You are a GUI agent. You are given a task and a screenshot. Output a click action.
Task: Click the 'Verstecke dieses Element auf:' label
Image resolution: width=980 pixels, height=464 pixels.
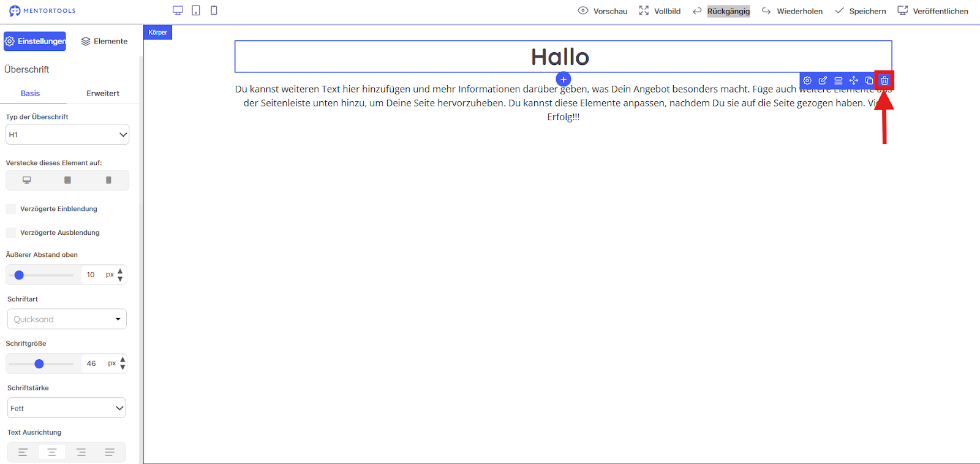click(x=54, y=163)
